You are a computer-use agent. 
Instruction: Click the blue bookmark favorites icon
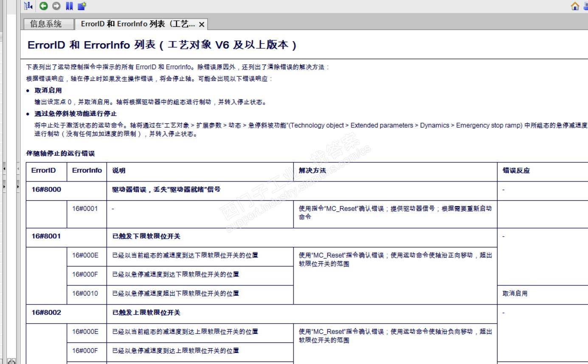click(x=70, y=6)
